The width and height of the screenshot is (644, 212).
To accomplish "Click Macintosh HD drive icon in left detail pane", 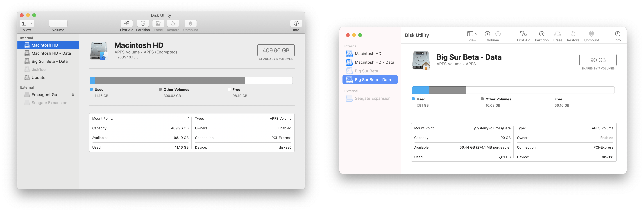I will pyautogui.click(x=99, y=51).
